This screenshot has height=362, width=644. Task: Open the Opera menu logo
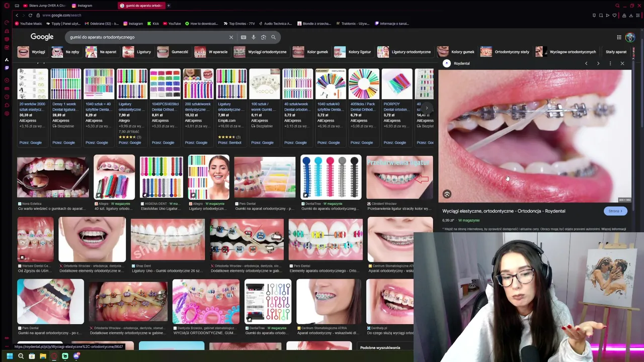click(7, 6)
